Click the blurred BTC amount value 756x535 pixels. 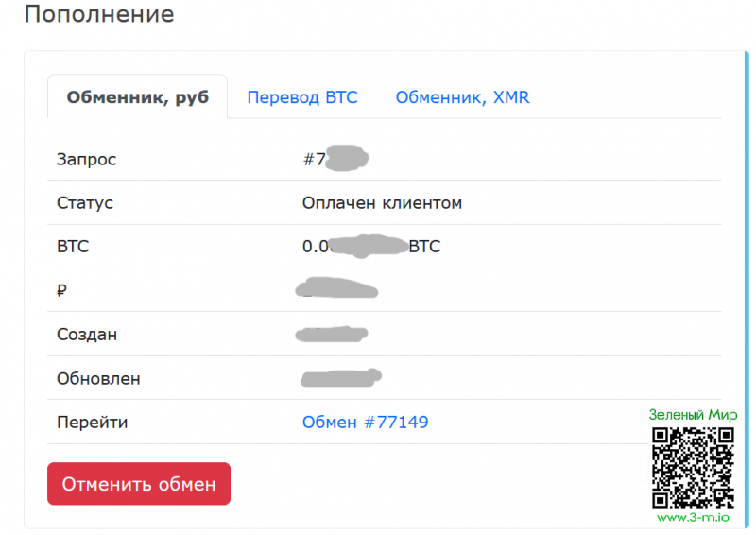tap(369, 247)
